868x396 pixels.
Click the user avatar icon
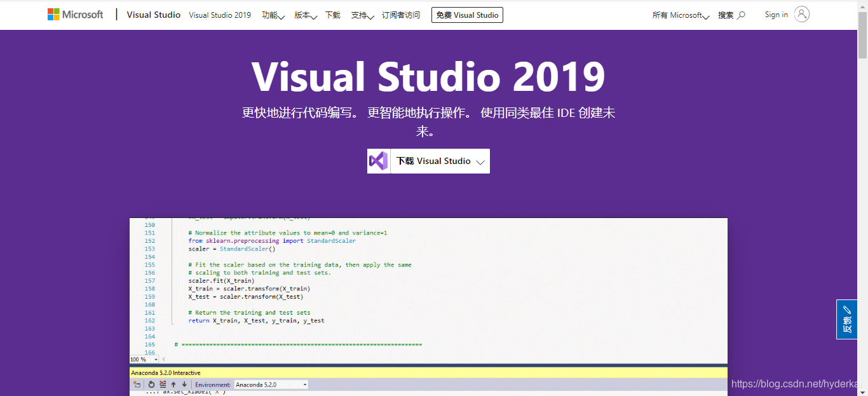point(802,15)
